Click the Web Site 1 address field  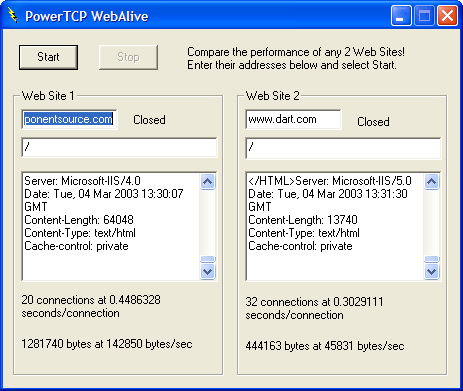[69, 119]
